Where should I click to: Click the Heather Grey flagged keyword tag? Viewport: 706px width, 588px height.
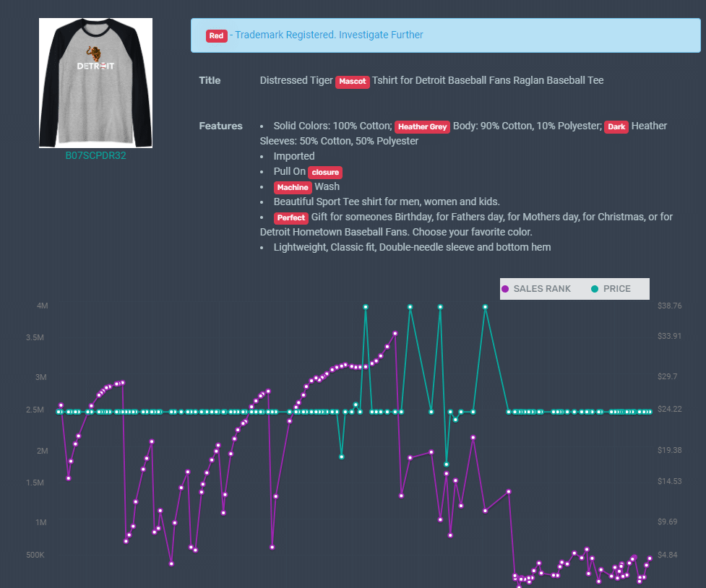tap(422, 127)
